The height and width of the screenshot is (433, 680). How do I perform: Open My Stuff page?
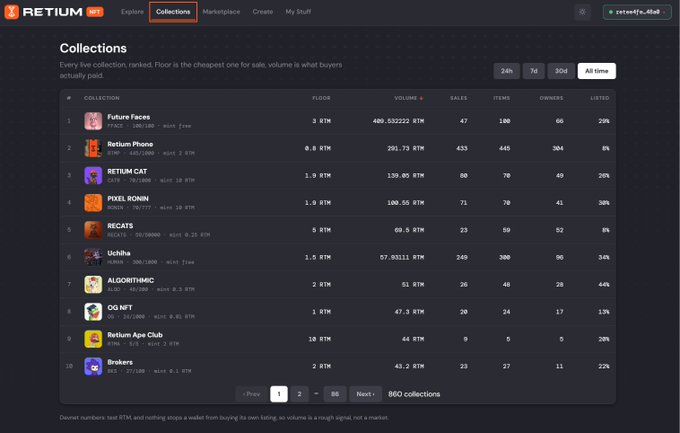[298, 12]
